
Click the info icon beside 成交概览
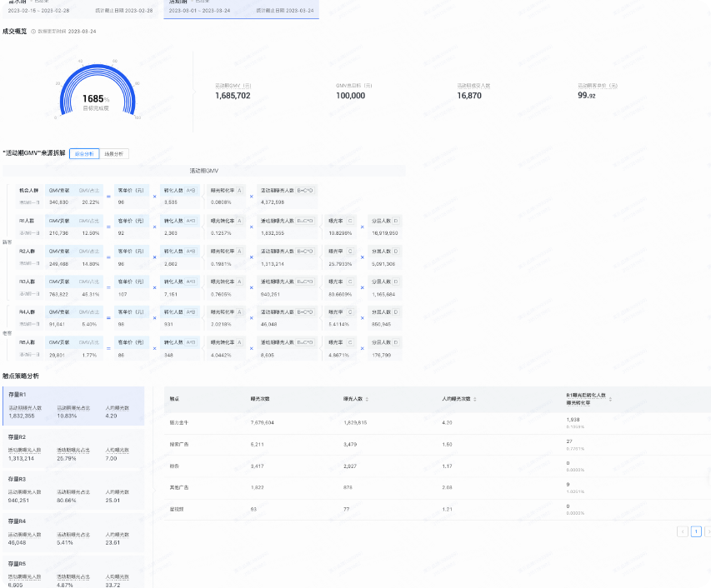33,31
